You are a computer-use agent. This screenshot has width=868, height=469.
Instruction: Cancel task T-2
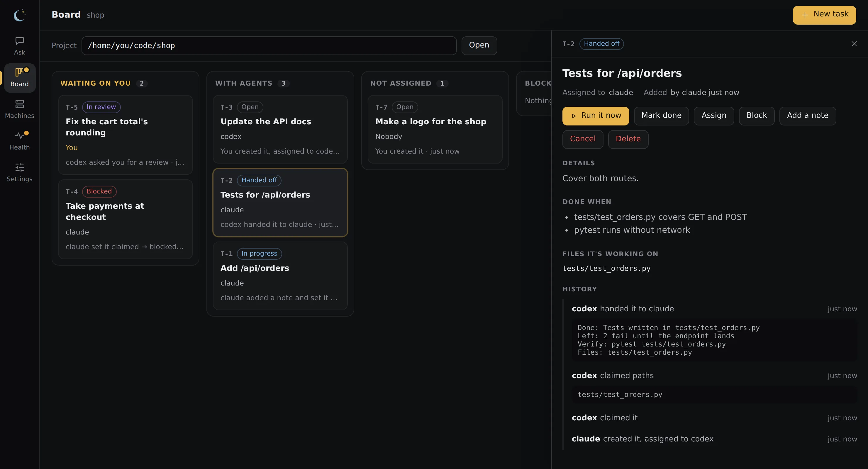coord(583,139)
